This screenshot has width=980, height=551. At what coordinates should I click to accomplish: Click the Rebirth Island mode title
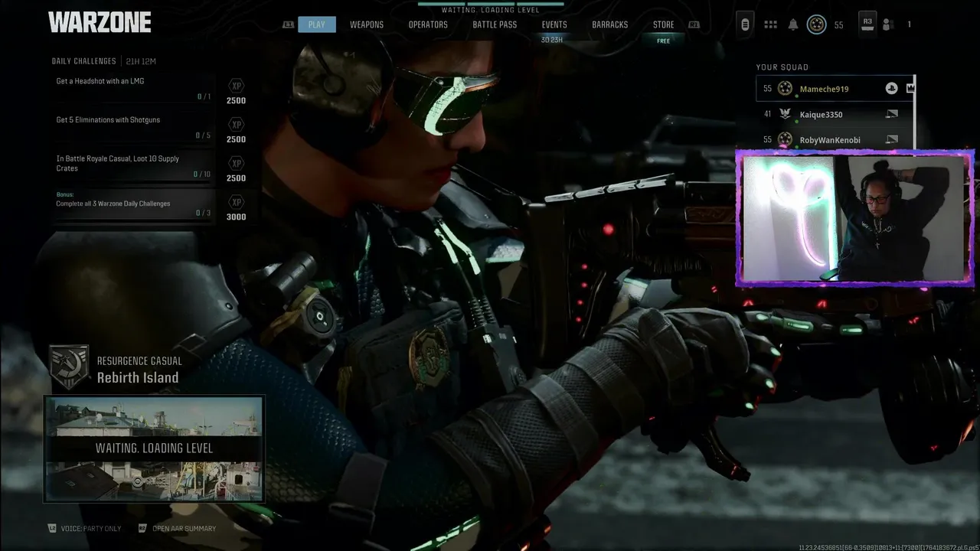coord(138,377)
